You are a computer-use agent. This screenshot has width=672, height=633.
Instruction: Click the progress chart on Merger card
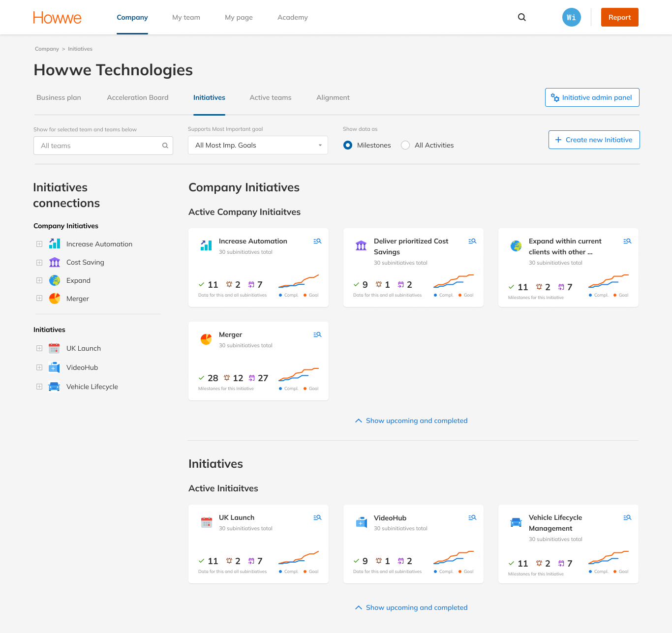click(299, 375)
